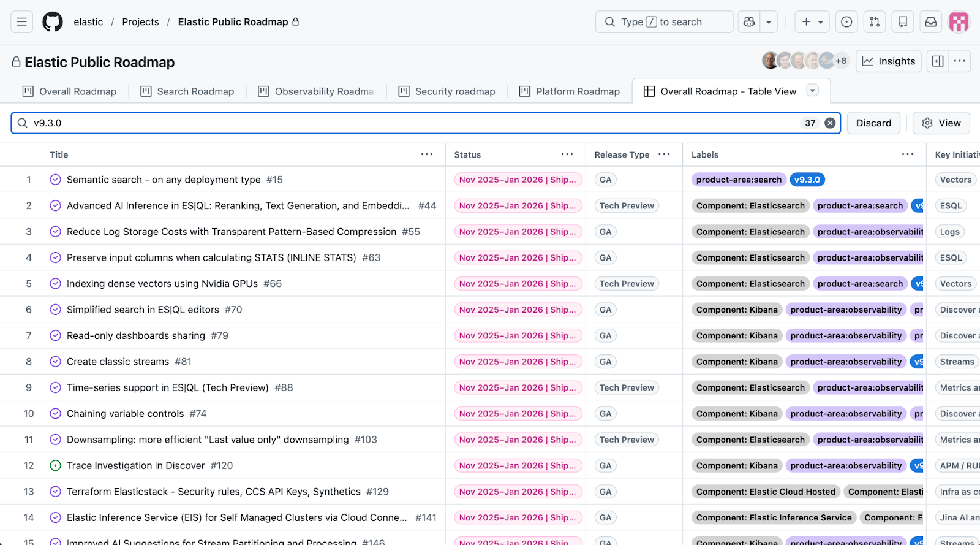Image resolution: width=980 pixels, height=545 pixels.
Task: Open the global navigation hamburger menu
Action: point(21,22)
